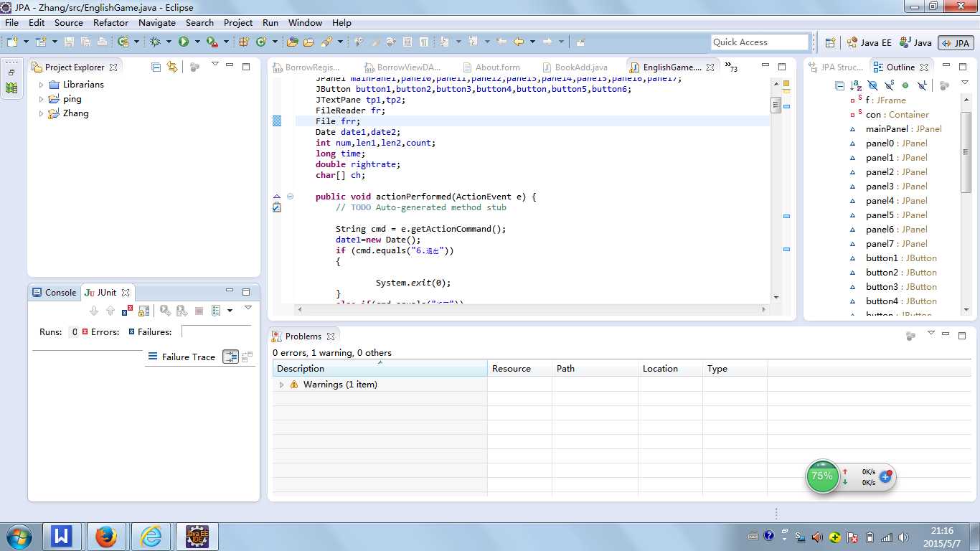Toggle Link with Editor in Project Explorer
980x551 pixels.
tap(172, 67)
